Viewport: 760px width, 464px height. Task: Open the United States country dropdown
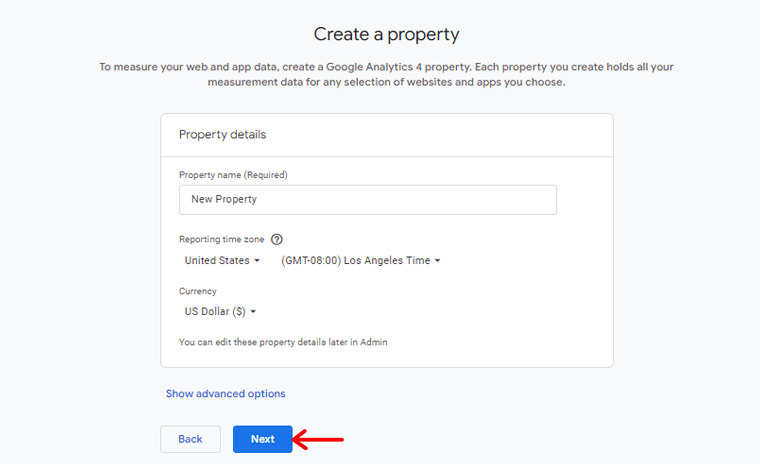coord(222,261)
